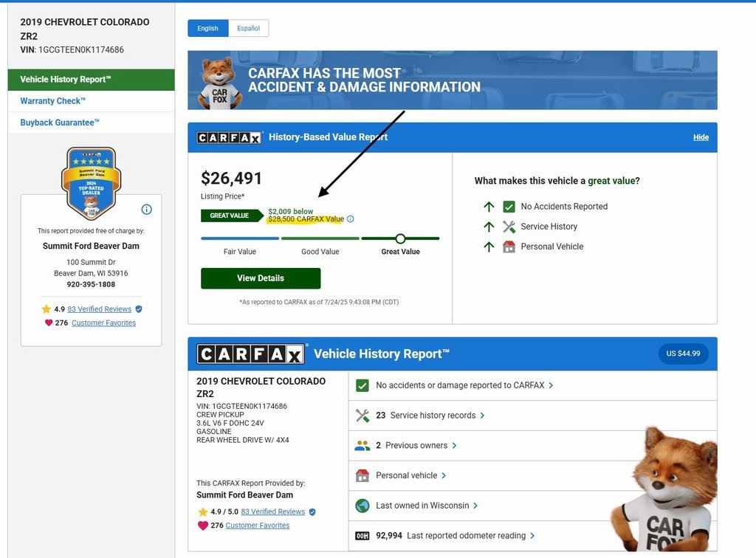Click the heart icon in the report provider section
Screen dimensions: 756x558
point(203,526)
